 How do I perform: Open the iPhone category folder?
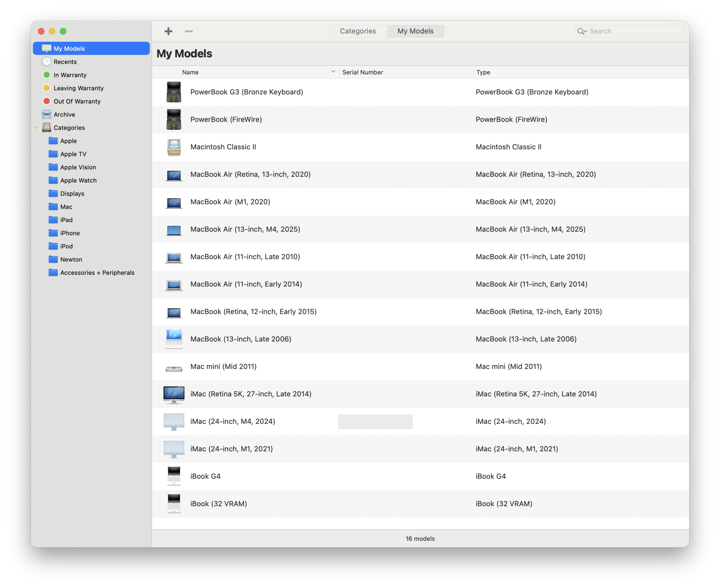[52, 233]
